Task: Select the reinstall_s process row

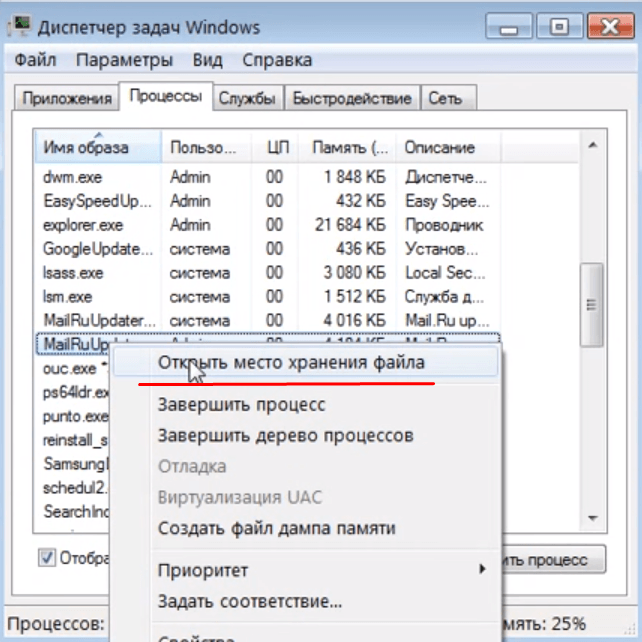Action: pos(72,440)
